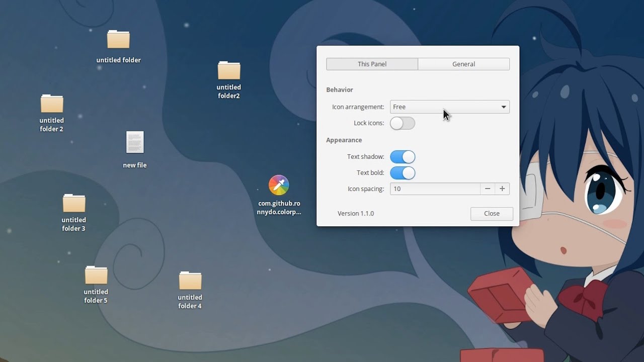The image size is (644, 362).
Task: Switch to the This Panel tab
Action: [372, 64]
